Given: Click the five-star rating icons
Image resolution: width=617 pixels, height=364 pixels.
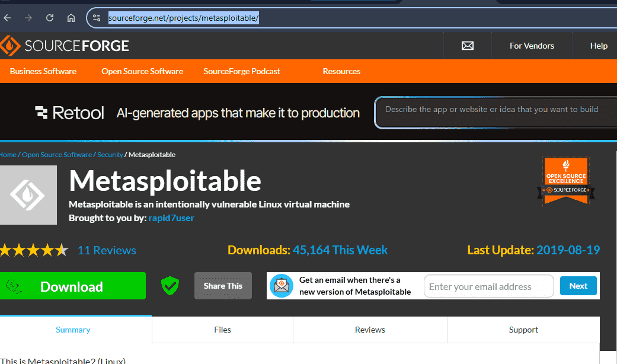Looking at the screenshot, I should (34, 250).
